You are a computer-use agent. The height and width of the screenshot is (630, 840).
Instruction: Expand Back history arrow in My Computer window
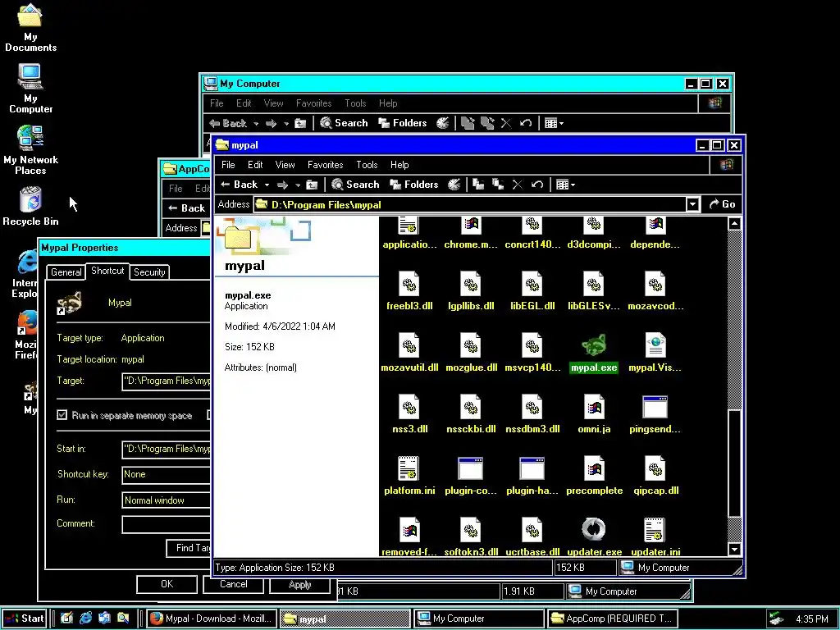tap(256, 124)
